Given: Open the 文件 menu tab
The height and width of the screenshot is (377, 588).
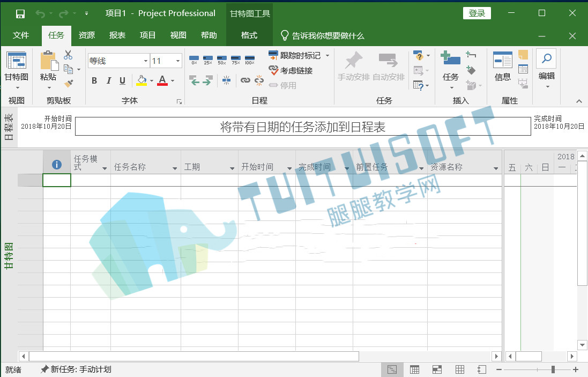Looking at the screenshot, I should point(20,35).
